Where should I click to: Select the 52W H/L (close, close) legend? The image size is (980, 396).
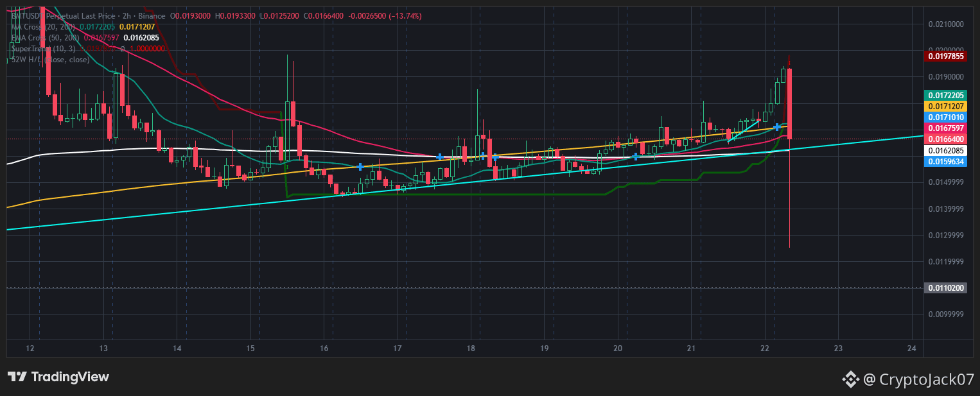(50, 60)
